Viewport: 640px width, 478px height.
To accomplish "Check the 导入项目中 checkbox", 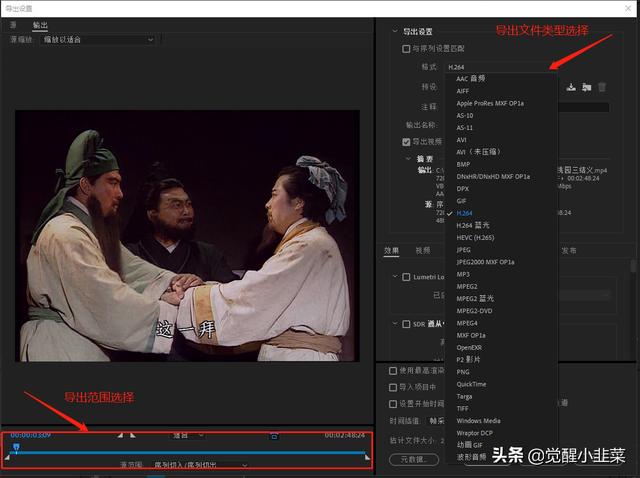I will [393, 387].
